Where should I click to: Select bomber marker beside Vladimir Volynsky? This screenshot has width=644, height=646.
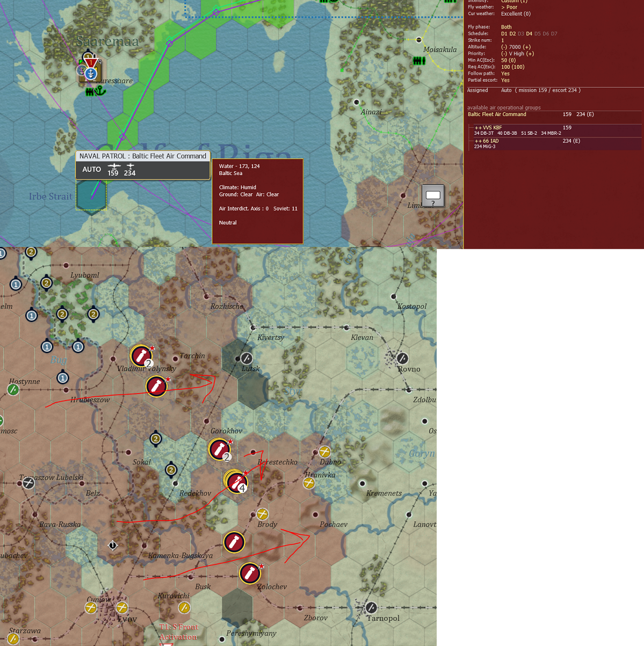point(141,355)
